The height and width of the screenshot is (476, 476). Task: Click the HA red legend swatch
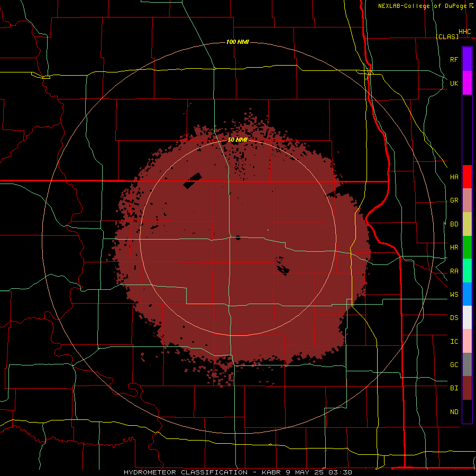coord(467,177)
